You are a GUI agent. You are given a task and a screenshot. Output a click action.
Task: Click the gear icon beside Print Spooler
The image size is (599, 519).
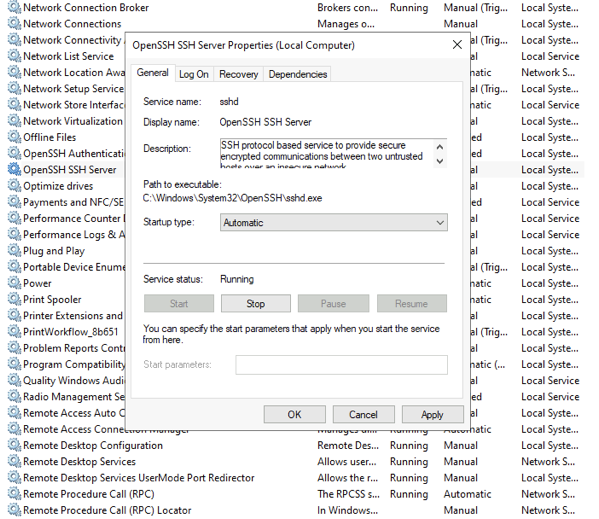(x=14, y=299)
